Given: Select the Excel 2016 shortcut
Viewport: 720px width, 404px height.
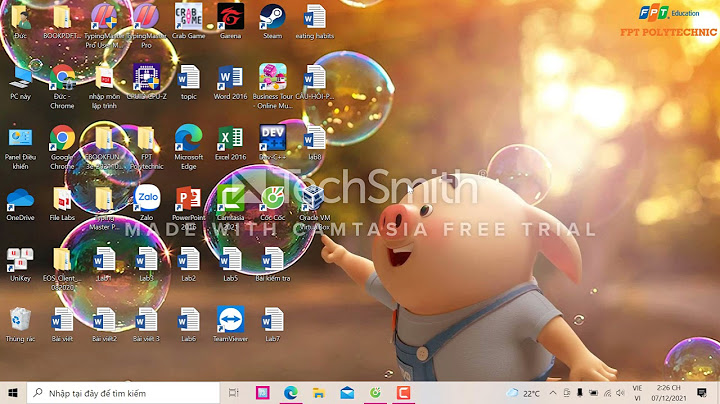Looking at the screenshot, I should pos(231,142).
